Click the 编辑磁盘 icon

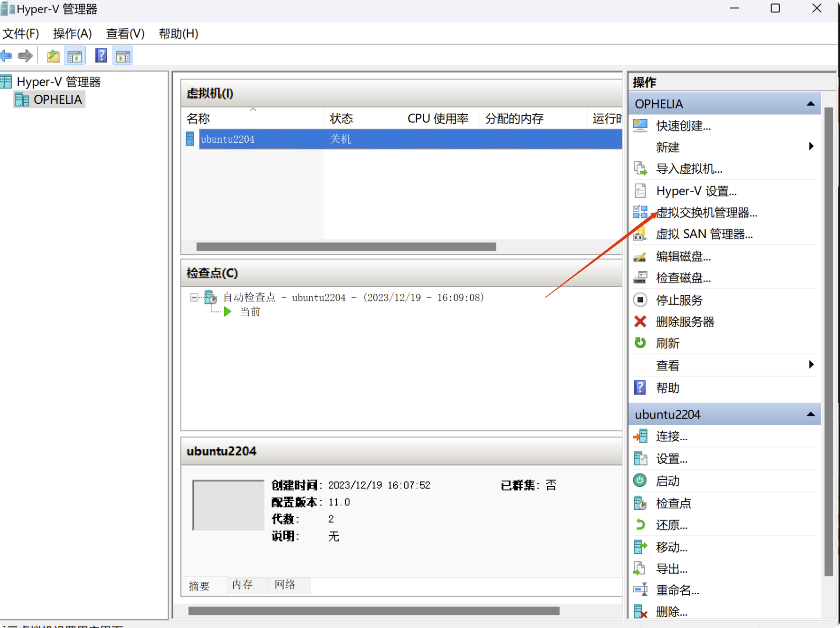click(640, 256)
